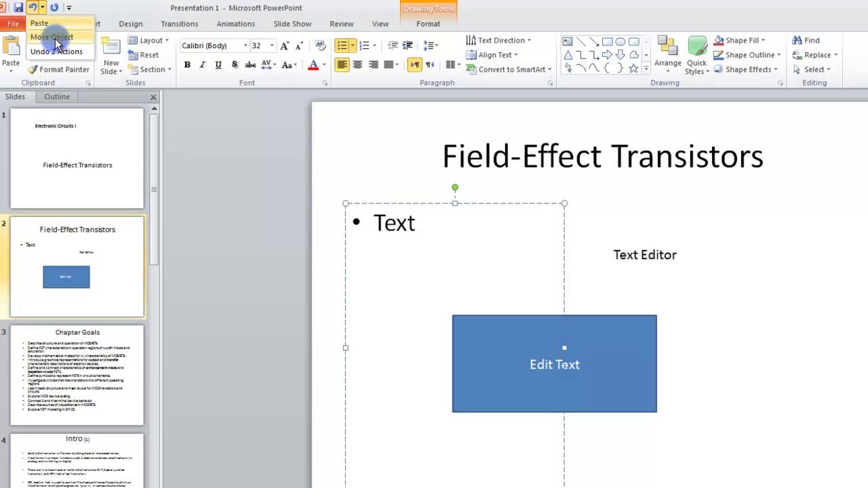
Task: Select the Rectangle shape in gallery
Action: 607,41
